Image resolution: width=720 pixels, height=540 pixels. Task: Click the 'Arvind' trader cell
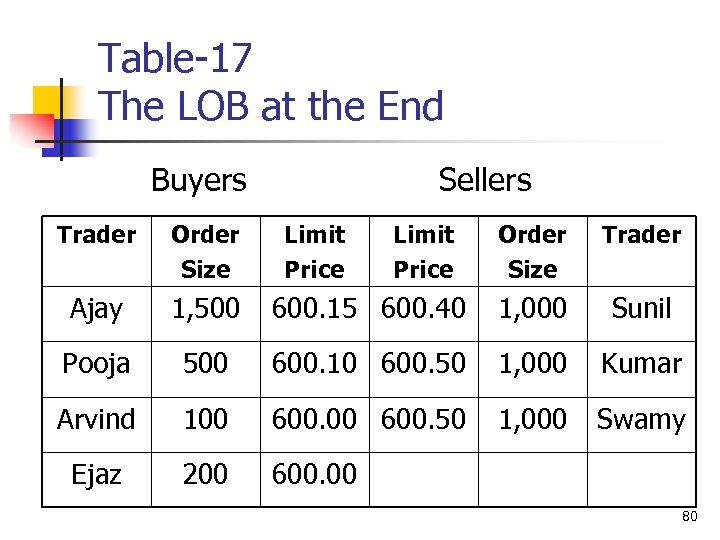(x=96, y=419)
